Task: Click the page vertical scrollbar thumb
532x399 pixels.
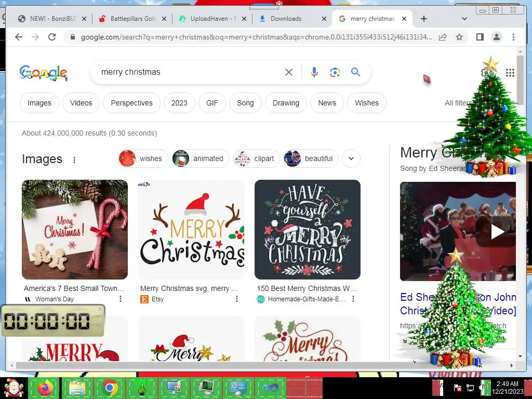Action: pos(520,80)
